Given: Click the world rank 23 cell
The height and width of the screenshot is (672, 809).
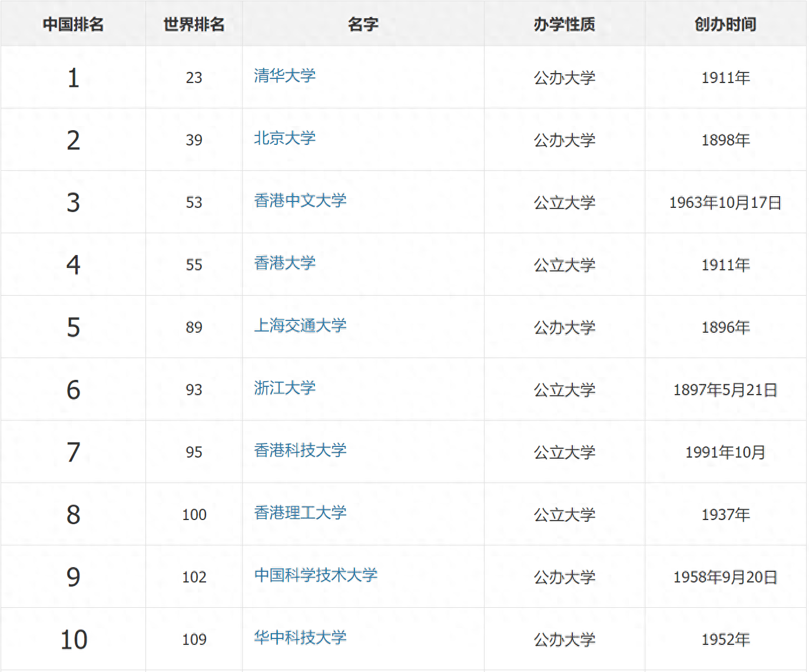Looking at the screenshot, I should pyautogui.click(x=194, y=78).
